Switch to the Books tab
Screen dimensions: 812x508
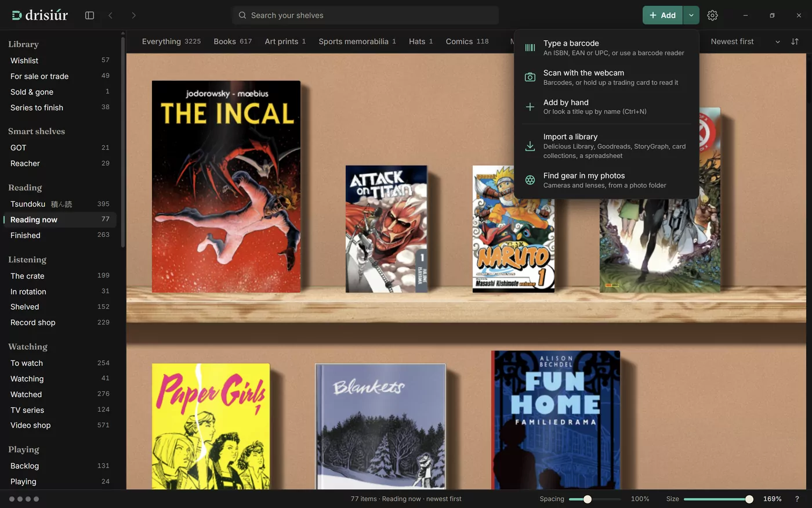(233, 41)
